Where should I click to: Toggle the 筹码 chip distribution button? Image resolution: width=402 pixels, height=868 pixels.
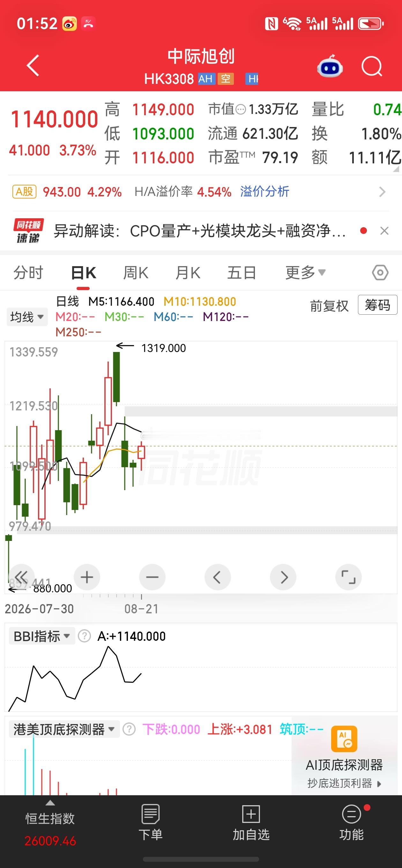point(377,305)
